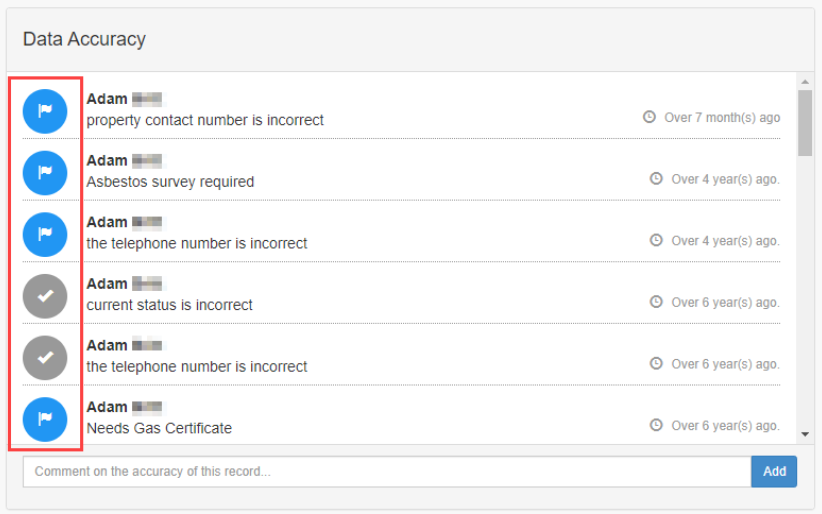Click the 'current status is incorrect' comment text
Viewport: 822px width, 514px height.
[169, 305]
